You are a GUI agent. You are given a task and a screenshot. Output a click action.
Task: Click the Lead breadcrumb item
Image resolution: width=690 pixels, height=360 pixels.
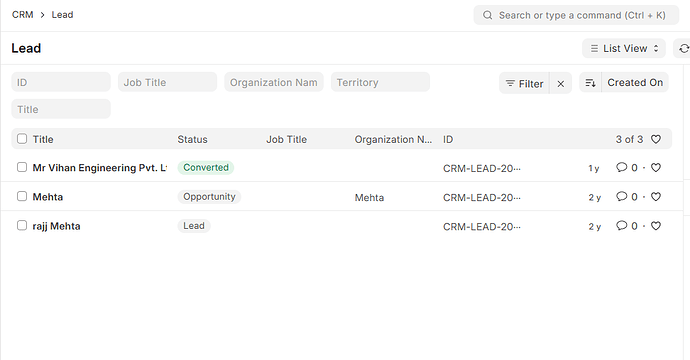coord(62,15)
